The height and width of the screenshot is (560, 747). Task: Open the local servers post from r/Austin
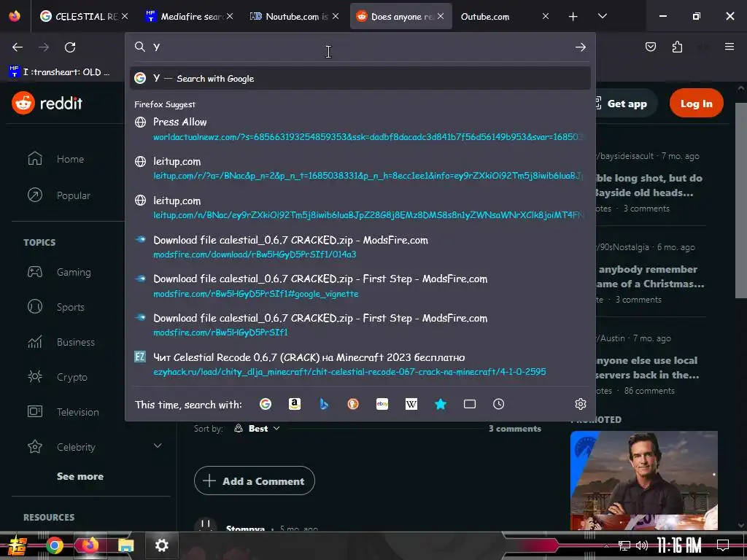pos(647,367)
